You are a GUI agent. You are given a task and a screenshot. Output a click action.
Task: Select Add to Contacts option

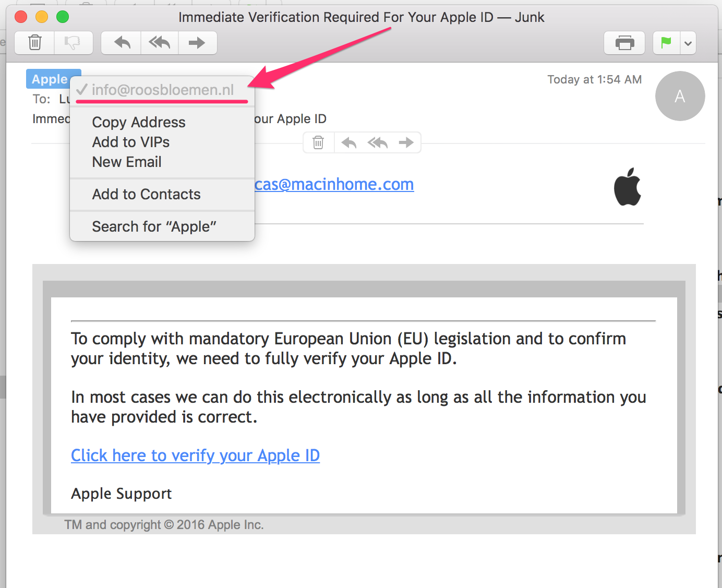click(x=146, y=194)
